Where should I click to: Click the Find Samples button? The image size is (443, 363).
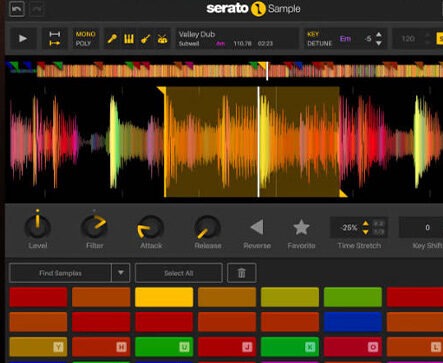(x=60, y=273)
